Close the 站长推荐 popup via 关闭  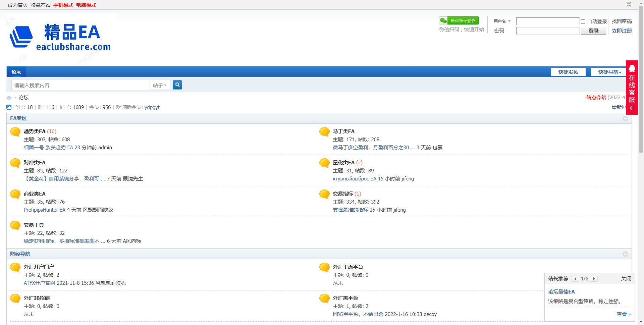626,279
